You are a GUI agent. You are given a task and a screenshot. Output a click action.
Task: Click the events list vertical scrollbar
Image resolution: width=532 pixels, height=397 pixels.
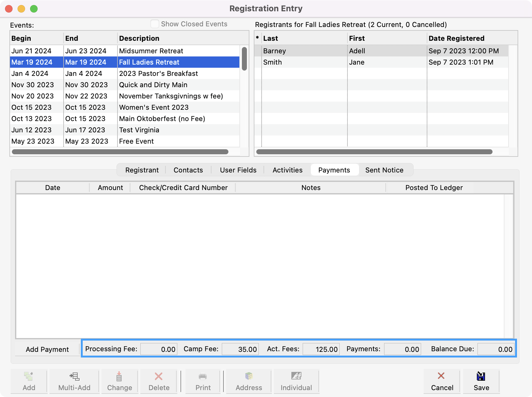point(244,59)
